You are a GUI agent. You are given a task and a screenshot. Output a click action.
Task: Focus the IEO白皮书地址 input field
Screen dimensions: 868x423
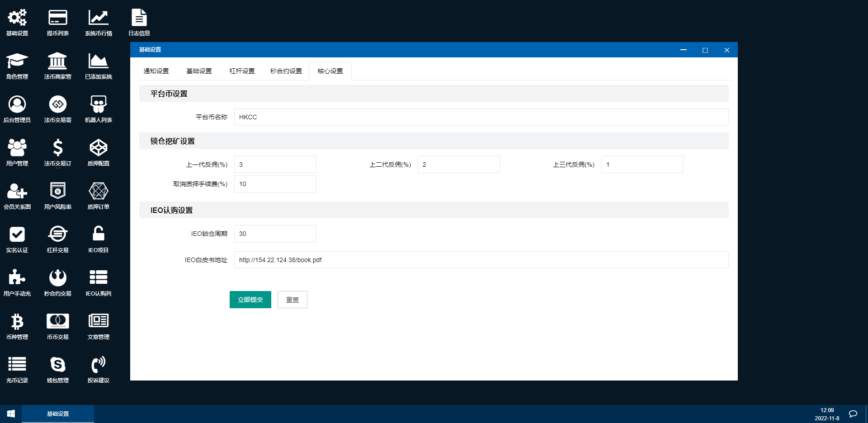coord(481,260)
